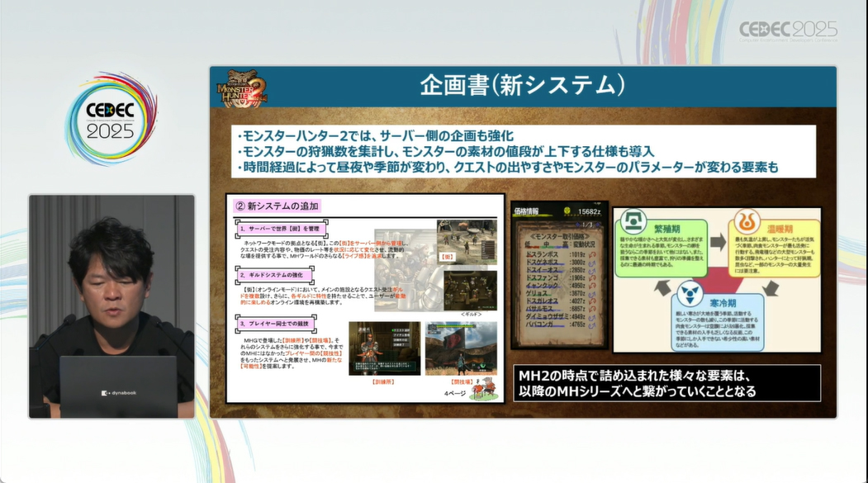Image resolution: width=868 pixels, height=483 pixels.
Task: Click the blue 寒冷期 season icon
Action: [690, 294]
